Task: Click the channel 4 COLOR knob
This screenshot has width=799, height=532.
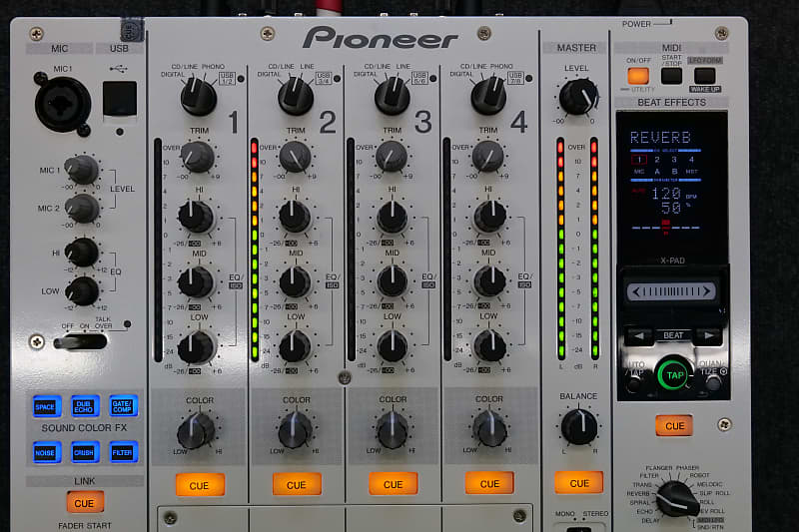Action: pos(489,429)
